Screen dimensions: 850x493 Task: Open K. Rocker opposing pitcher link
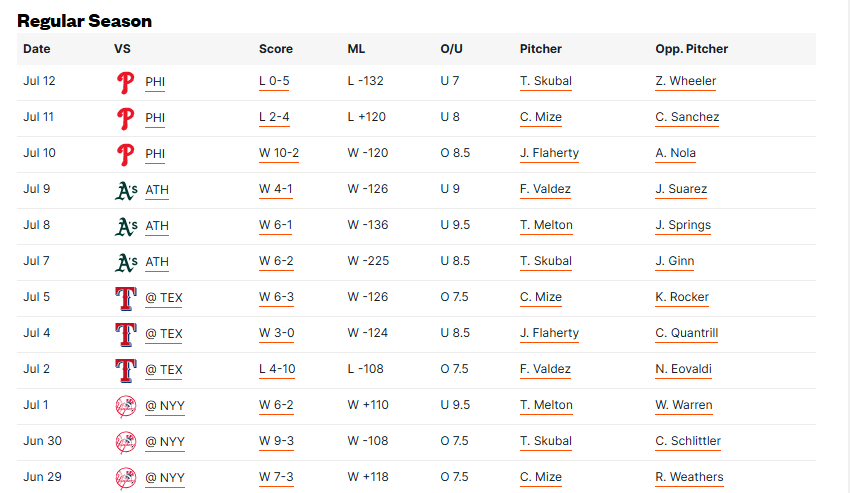[x=682, y=297]
